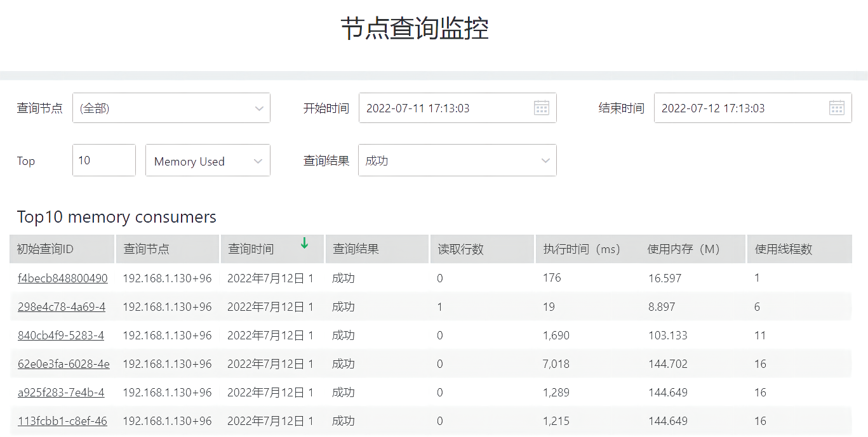This screenshot has width=868, height=437.
Task: Click the chevron on the Memory Used dropdown
Action: [x=259, y=160]
